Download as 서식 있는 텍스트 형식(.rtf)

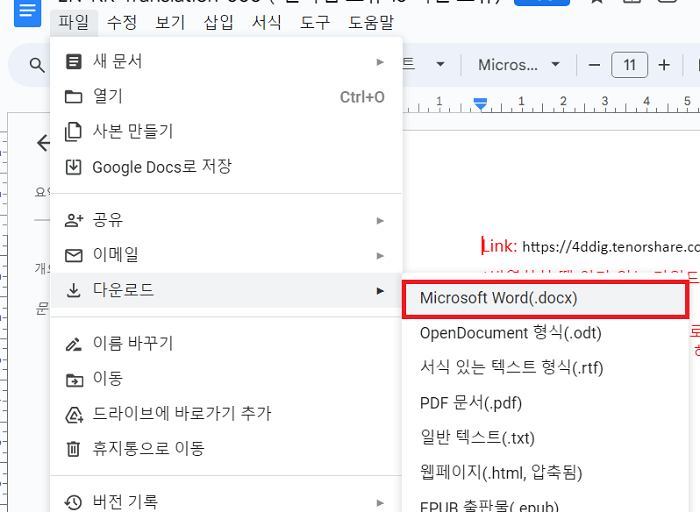point(545,368)
